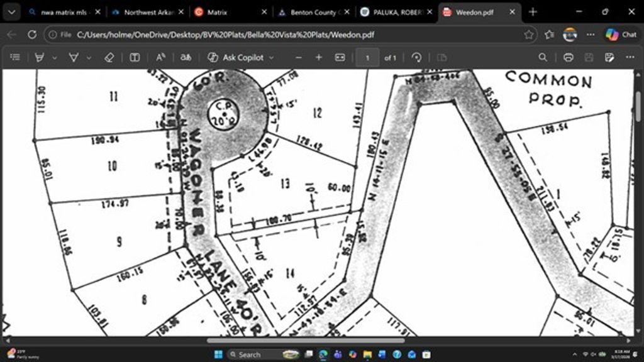
Task: Click the Add text tool icon
Action: pos(135,57)
